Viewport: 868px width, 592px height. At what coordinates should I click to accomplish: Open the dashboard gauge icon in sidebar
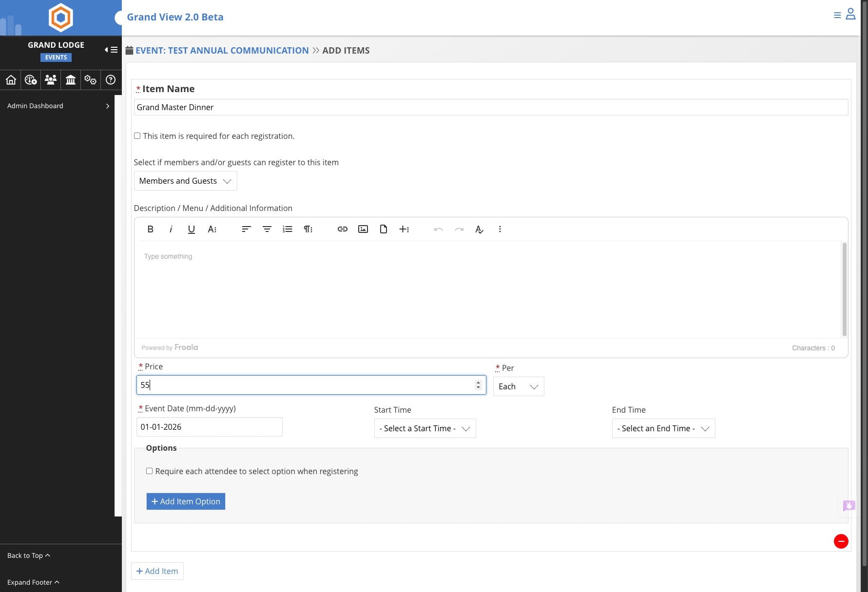coord(31,79)
